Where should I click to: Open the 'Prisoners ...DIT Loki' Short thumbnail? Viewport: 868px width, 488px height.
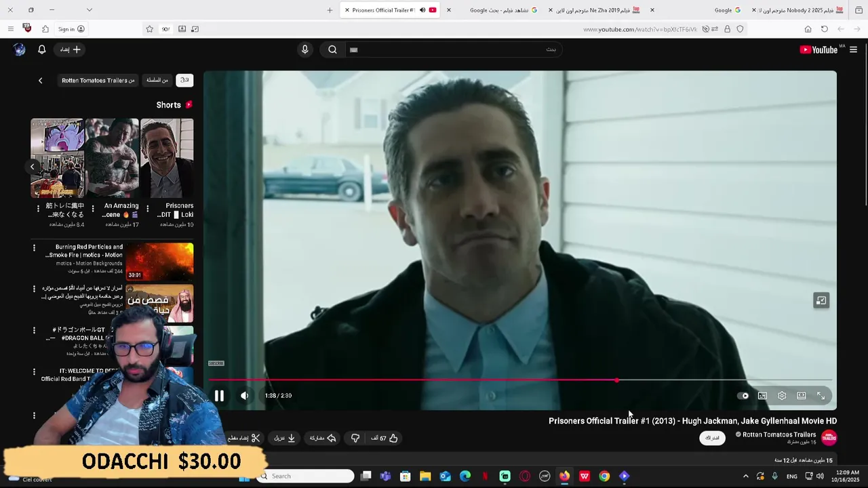[167, 159]
